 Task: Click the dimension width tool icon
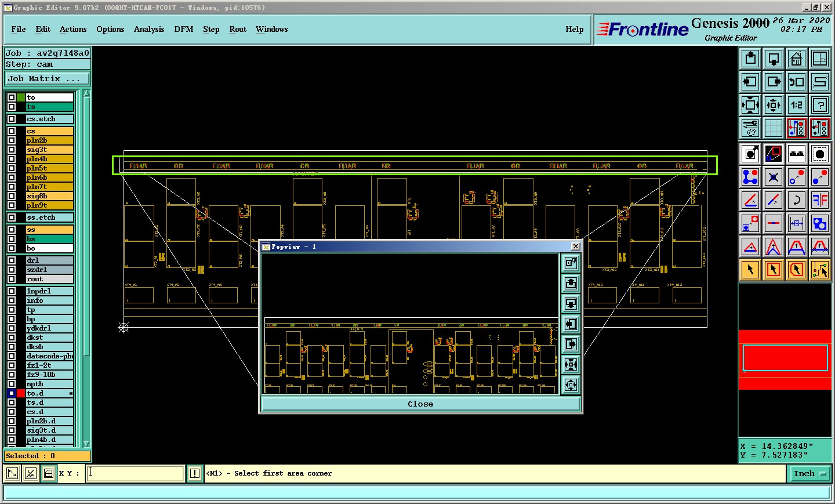pos(797,223)
